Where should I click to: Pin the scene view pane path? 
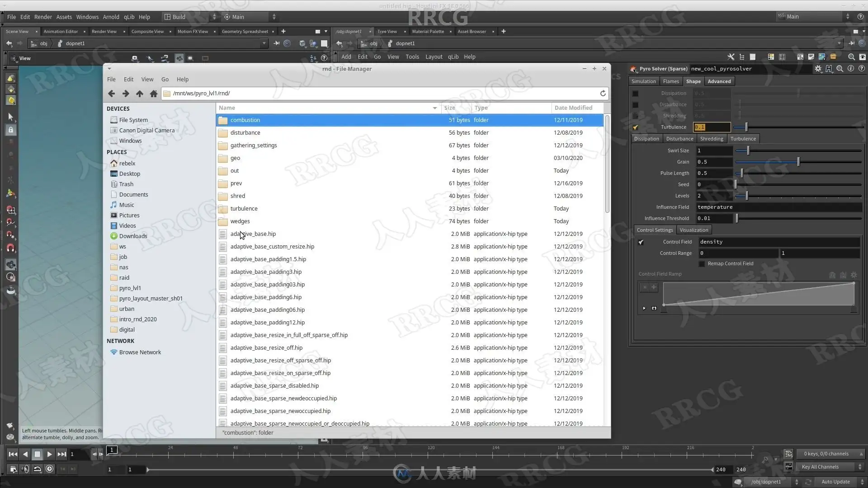click(x=277, y=43)
